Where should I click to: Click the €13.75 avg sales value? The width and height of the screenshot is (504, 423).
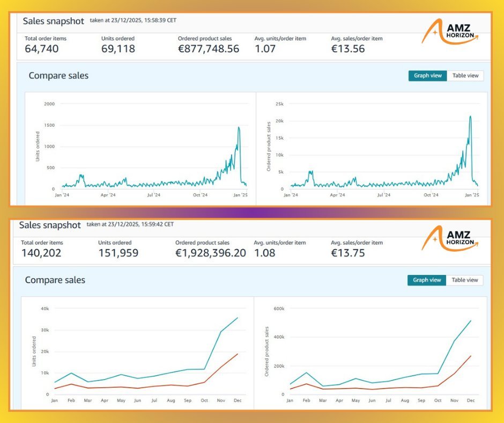(348, 253)
